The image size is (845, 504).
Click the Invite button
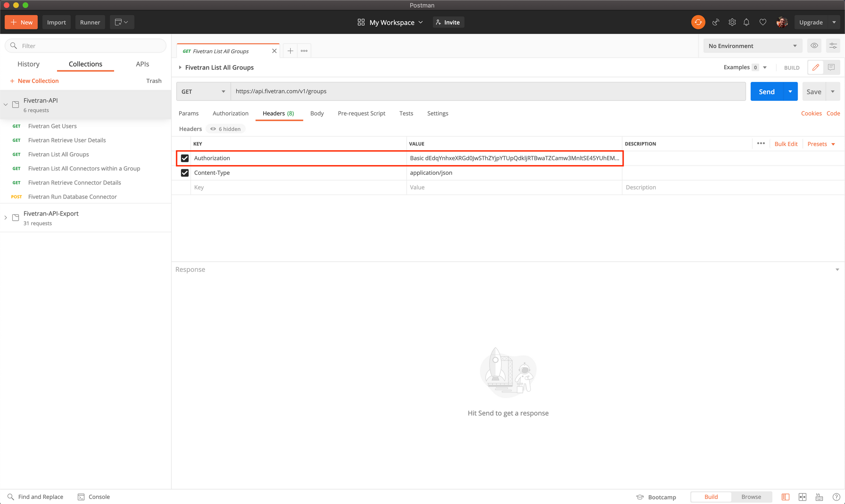pos(448,22)
